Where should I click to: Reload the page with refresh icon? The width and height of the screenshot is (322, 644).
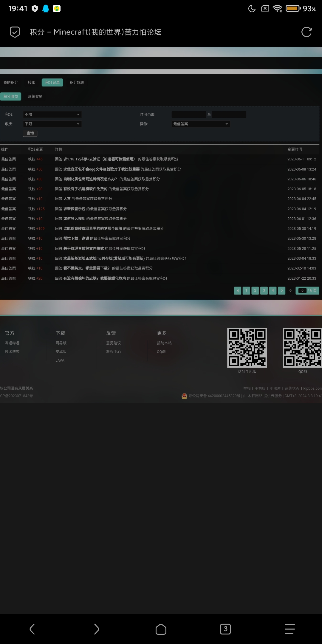[306, 32]
